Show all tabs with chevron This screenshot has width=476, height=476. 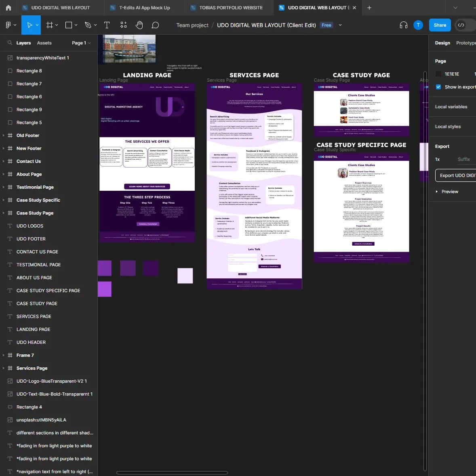coord(455,8)
